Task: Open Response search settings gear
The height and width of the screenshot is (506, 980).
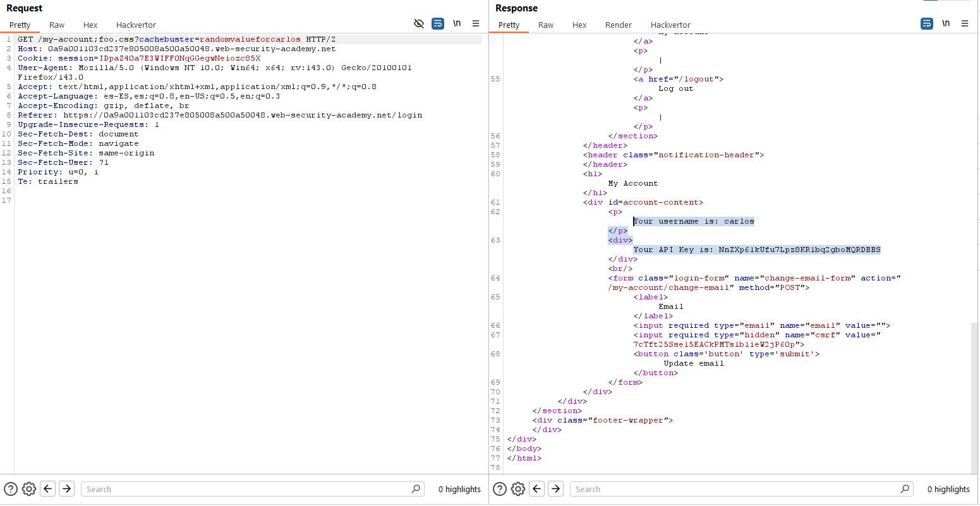Action: 518,489
